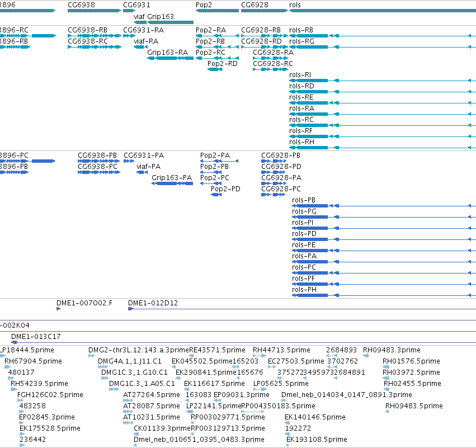Select the EC27503.5prime EST label
This screenshot has width=476, height=448.
pyautogui.click(x=296, y=361)
